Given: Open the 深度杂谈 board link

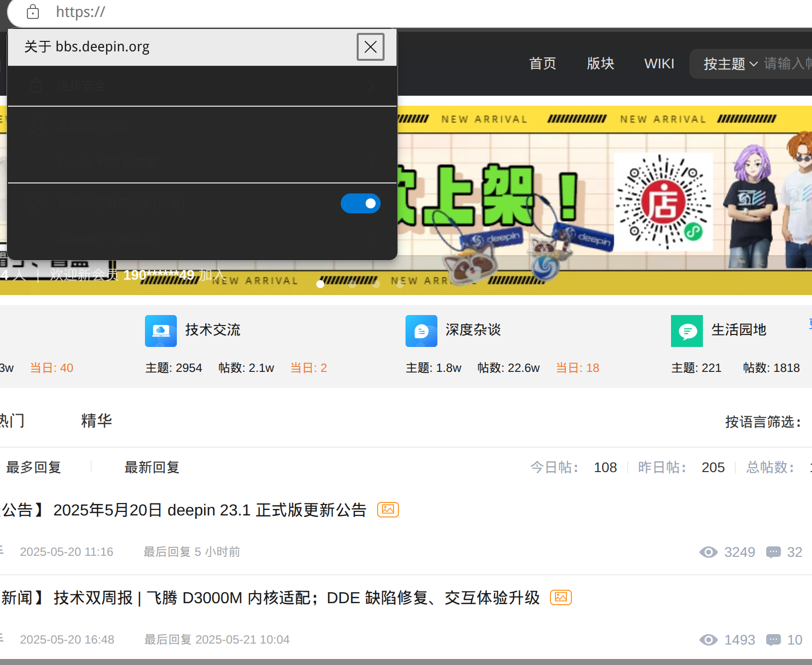Looking at the screenshot, I should (x=473, y=330).
